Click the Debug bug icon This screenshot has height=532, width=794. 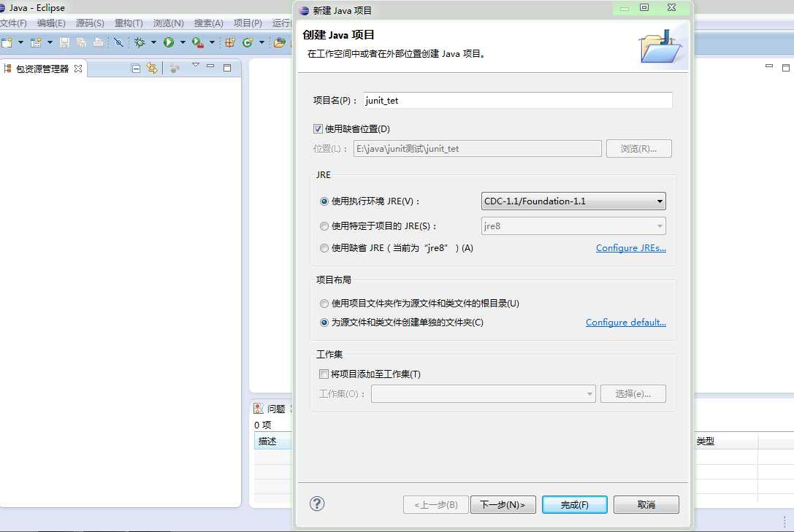click(140, 42)
